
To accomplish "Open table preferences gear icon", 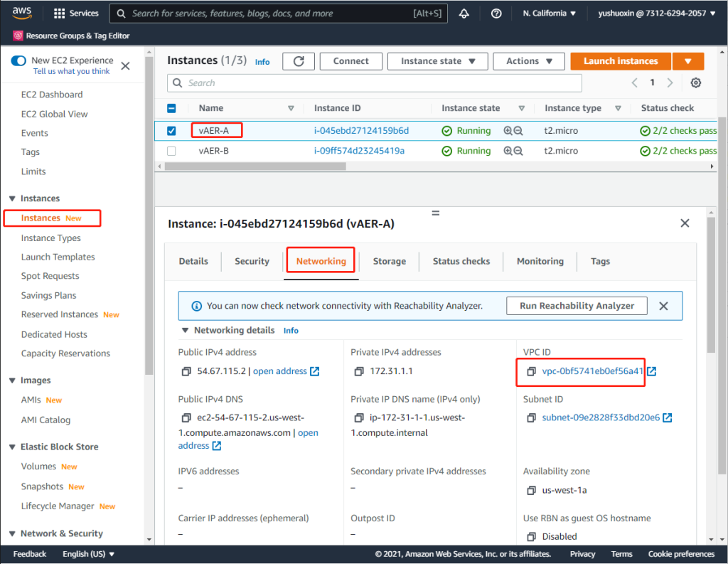I will [696, 83].
